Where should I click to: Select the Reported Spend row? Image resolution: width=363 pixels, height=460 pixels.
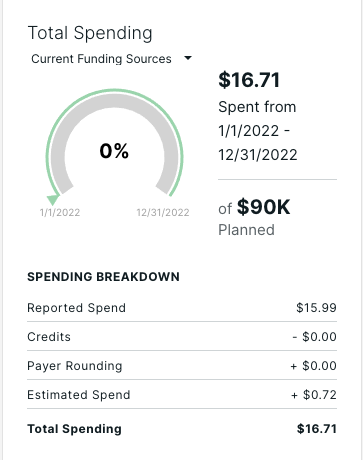pos(182,308)
